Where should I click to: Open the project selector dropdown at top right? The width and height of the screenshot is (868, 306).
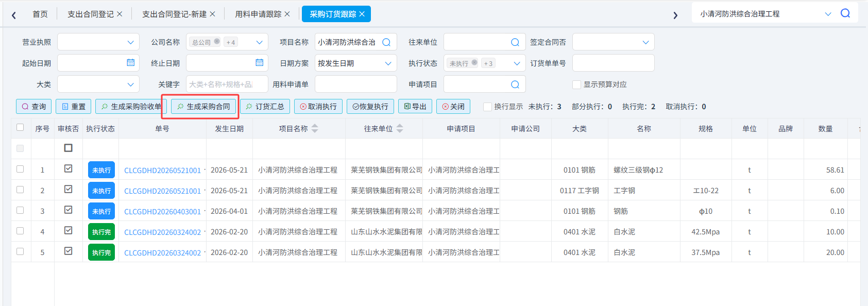tap(828, 14)
